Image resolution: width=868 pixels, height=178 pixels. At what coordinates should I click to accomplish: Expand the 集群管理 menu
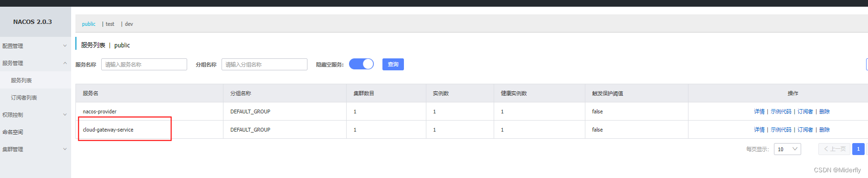pyautogui.click(x=35, y=149)
